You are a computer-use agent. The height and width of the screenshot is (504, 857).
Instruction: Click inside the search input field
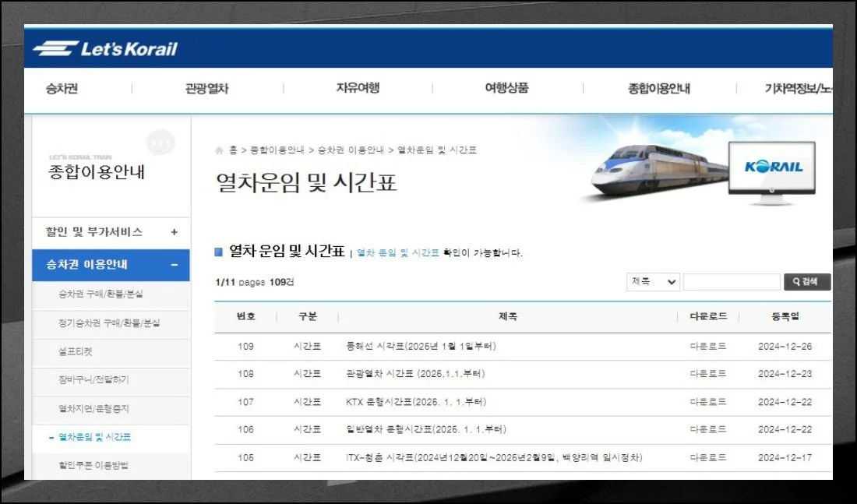(x=731, y=281)
